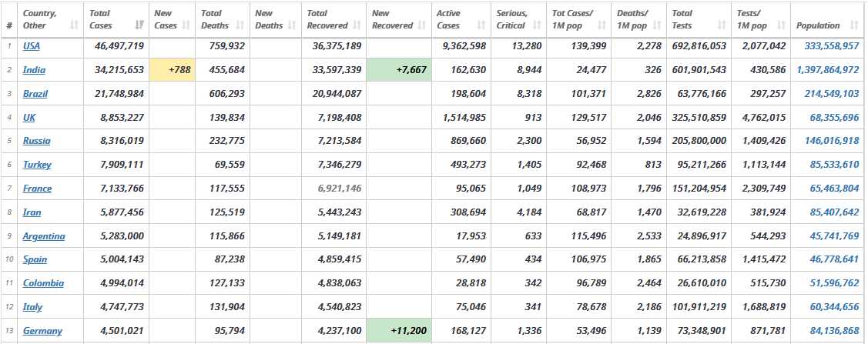Sort by Country column sort icon
This screenshot has height=344, width=868.
pyautogui.click(x=75, y=25)
